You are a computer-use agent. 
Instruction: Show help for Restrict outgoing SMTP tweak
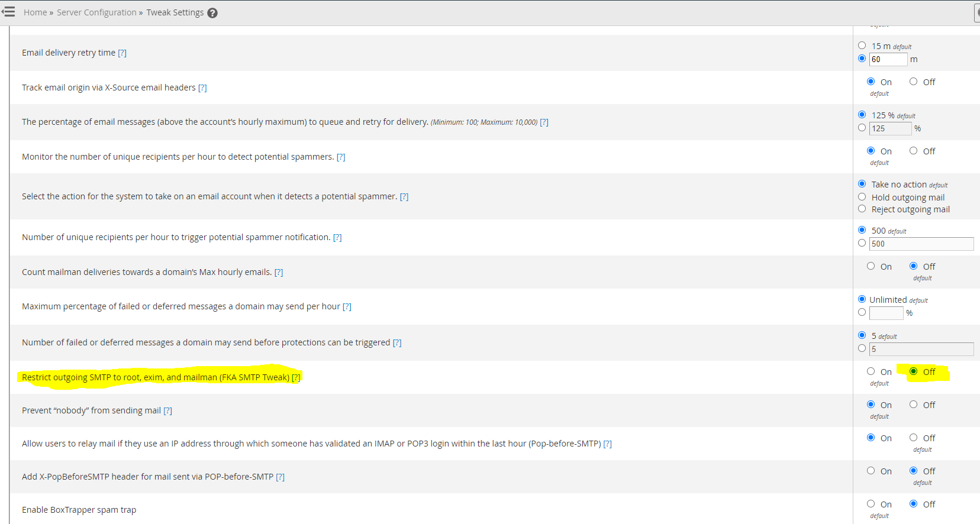click(296, 377)
